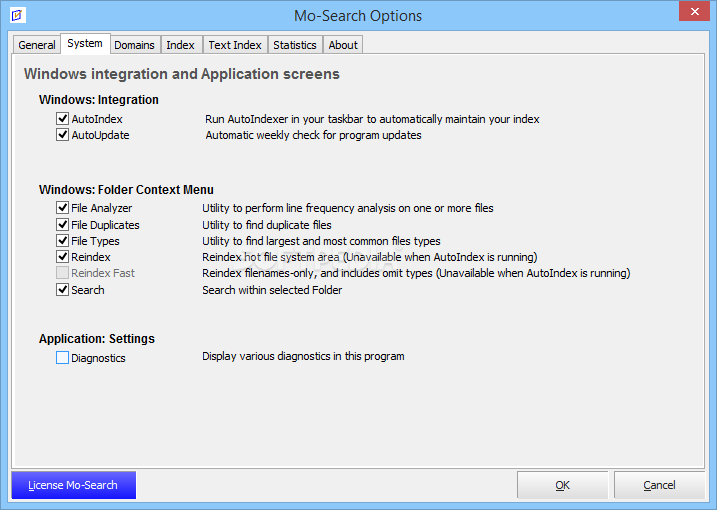The height and width of the screenshot is (510, 717).
Task: Open the Domains tab
Action: tap(134, 45)
